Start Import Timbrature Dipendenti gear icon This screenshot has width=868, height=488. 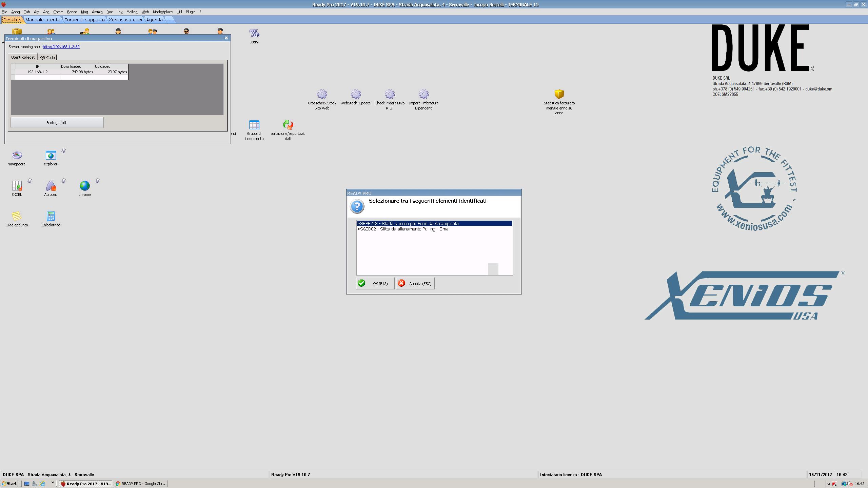[423, 94]
